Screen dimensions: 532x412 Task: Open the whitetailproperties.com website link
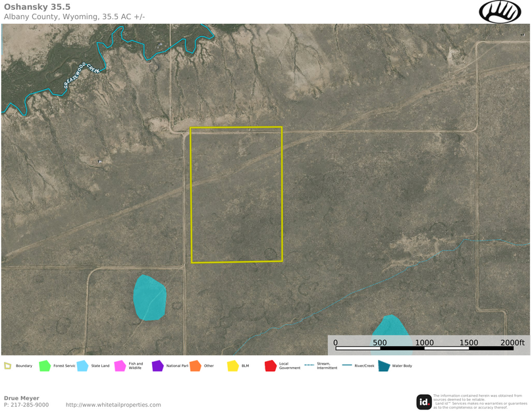point(113,405)
